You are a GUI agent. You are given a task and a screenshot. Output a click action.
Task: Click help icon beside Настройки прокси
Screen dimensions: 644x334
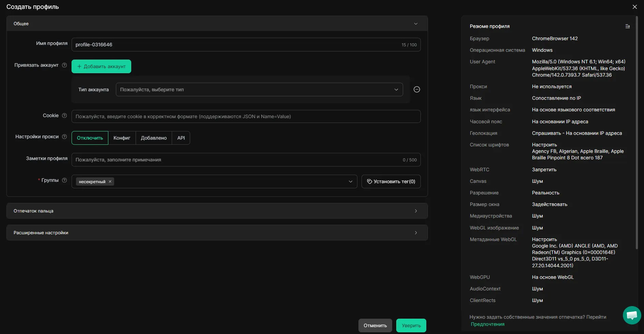coord(64,137)
